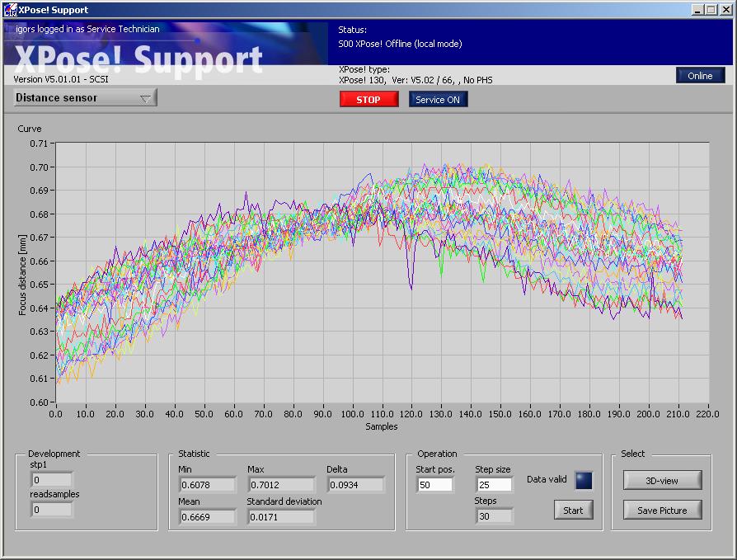Click the Max statistic value 0.7012
Screen dimensions: 737x560
tap(281, 485)
